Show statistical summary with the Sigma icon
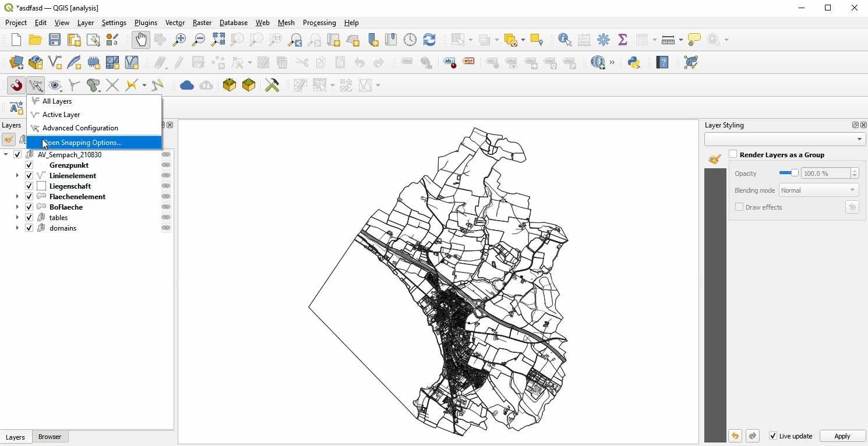Screen dimensions: 868x446 pyautogui.click(x=622, y=39)
